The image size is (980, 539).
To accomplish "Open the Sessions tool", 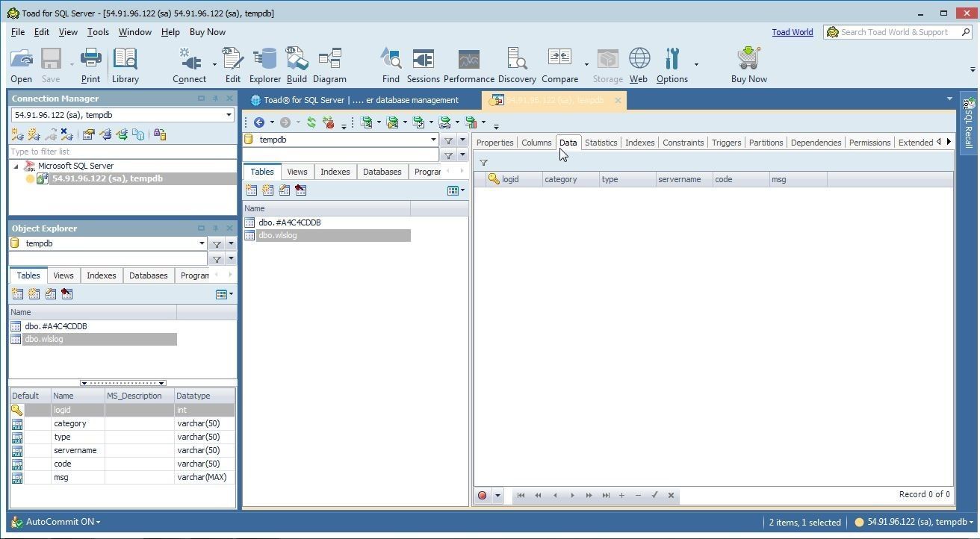I will (x=424, y=66).
